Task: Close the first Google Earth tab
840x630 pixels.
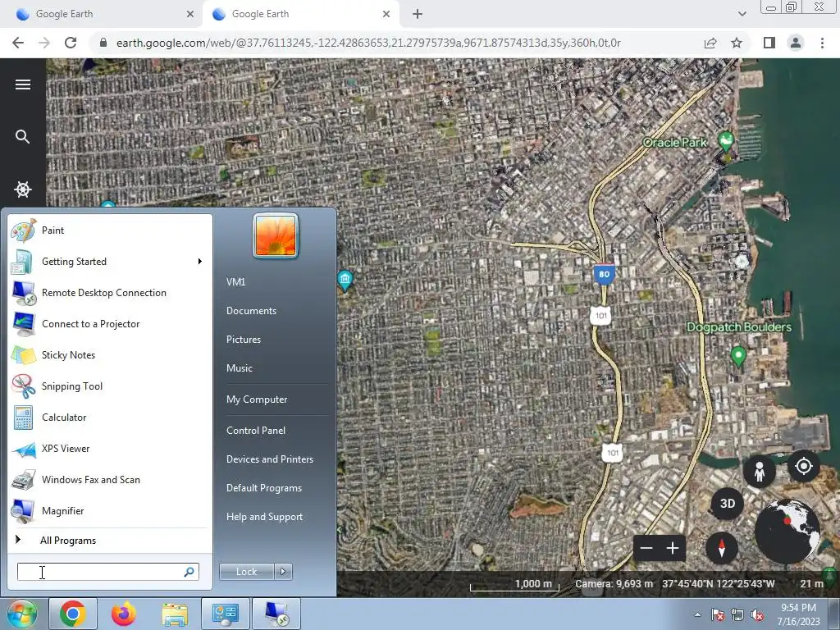Action: 189,14
